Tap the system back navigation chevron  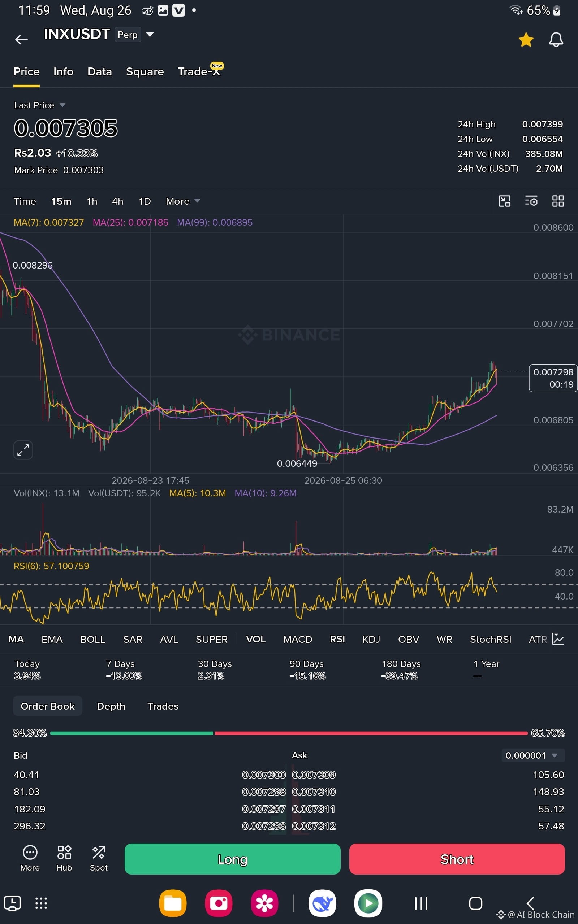pos(531,903)
